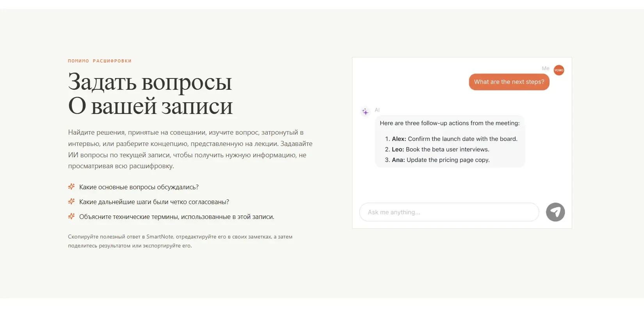Viewport: 644px width, 322px height.
Task: Focus the 'Ask me anything...' input field
Action: (x=449, y=212)
